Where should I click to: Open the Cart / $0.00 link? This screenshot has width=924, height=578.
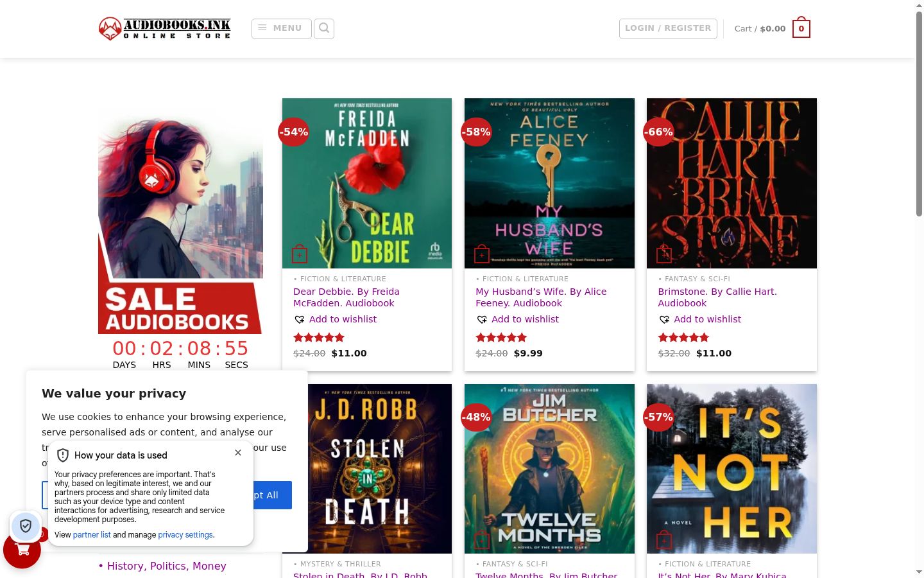point(760,29)
